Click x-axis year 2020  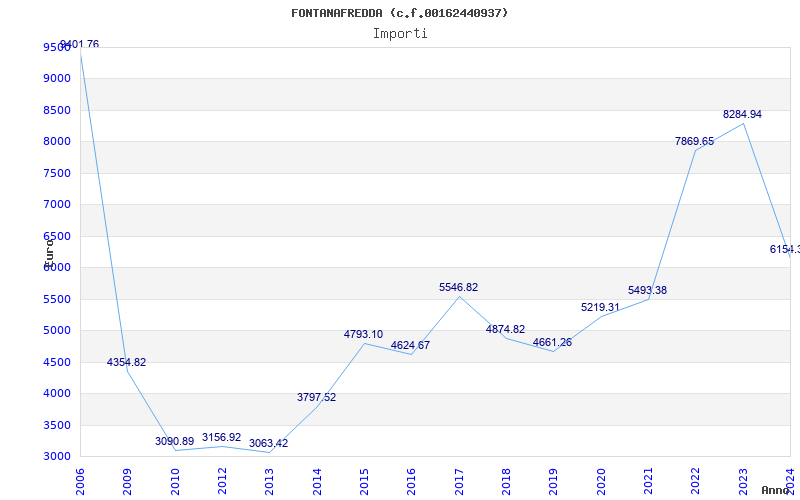[601, 482]
